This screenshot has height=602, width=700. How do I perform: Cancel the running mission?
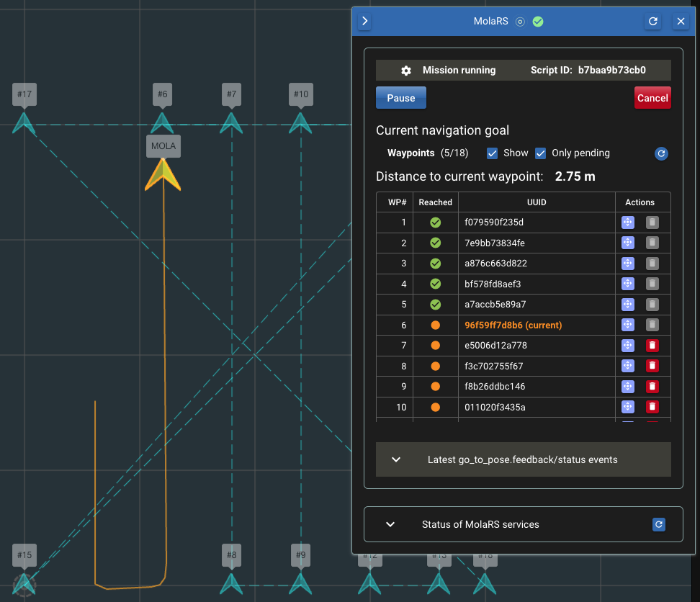(x=652, y=98)
